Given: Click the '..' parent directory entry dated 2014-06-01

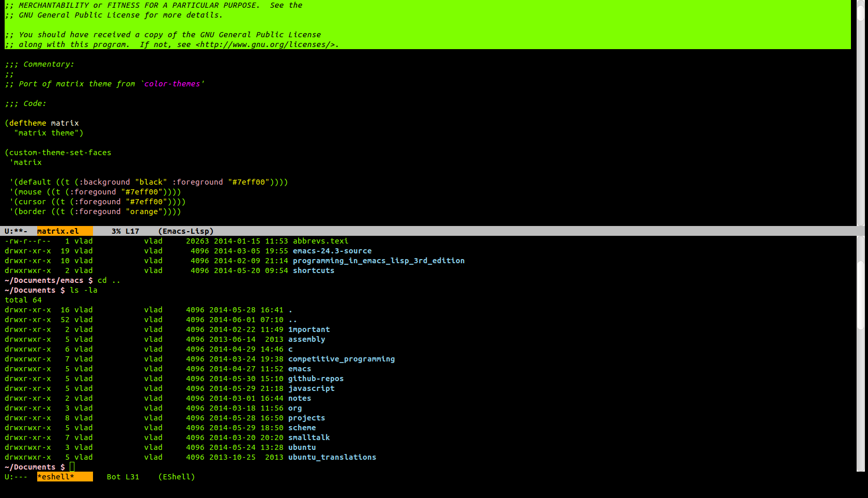Looking at the screenshot, I should [293, 320].
